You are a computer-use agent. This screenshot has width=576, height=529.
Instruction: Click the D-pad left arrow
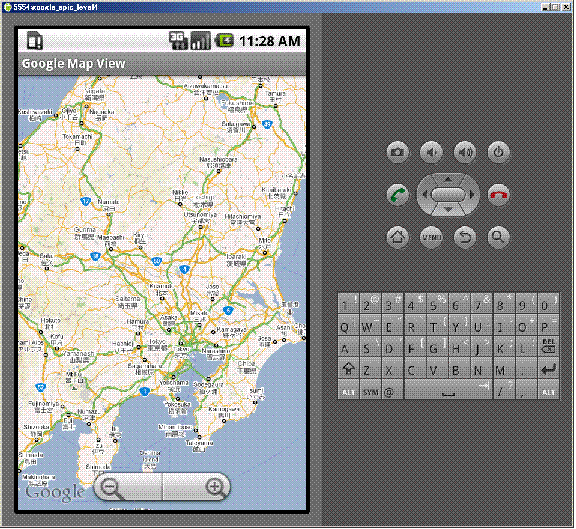click(424, 195)
